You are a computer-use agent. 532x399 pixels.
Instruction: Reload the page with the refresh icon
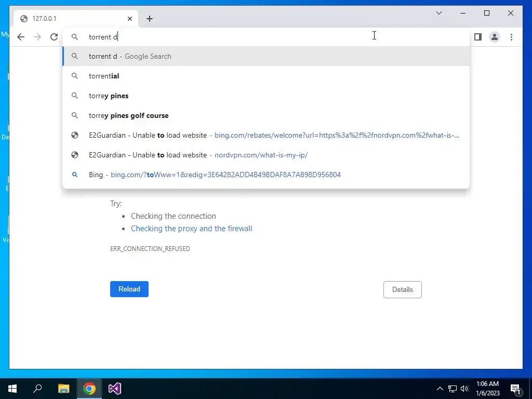pyautogui.click(x=54, y=37)
